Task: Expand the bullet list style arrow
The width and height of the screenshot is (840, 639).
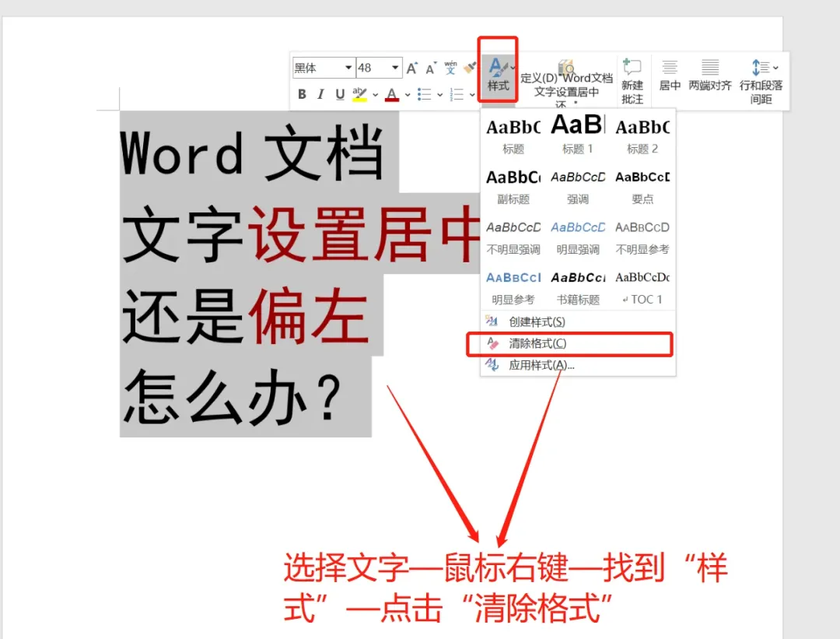Action: [439, 95]
